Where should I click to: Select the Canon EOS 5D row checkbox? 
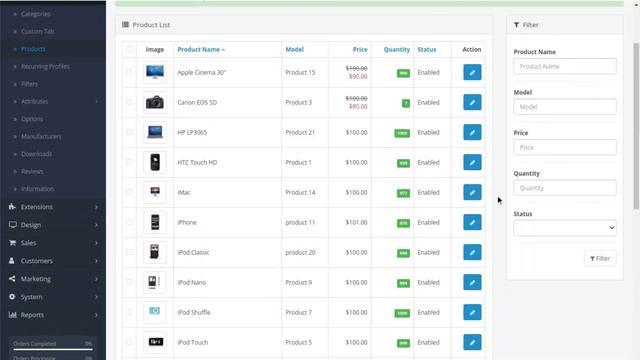click(129, 102)
